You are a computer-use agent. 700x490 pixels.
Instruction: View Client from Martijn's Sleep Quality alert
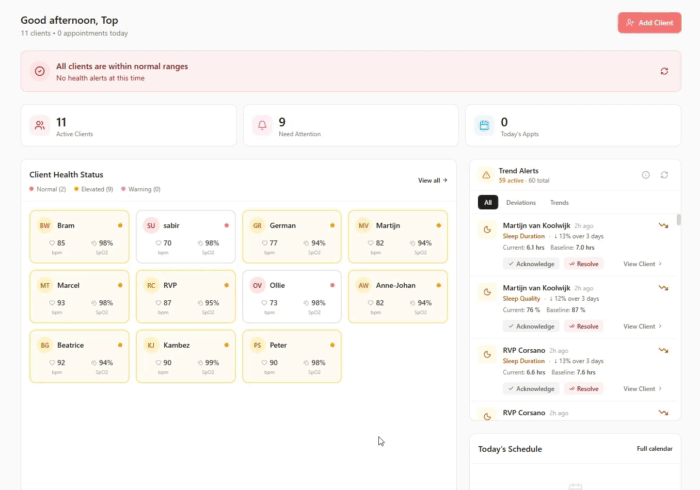click(x=642, y=326)
